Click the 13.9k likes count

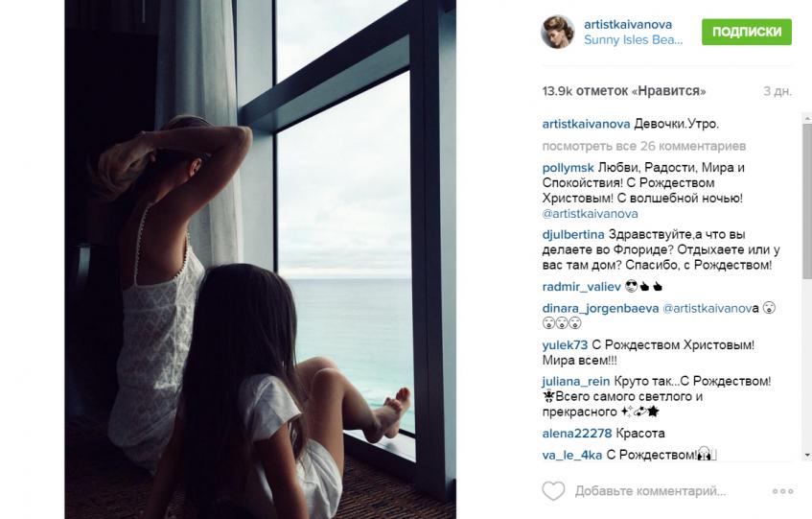[623, 91]
